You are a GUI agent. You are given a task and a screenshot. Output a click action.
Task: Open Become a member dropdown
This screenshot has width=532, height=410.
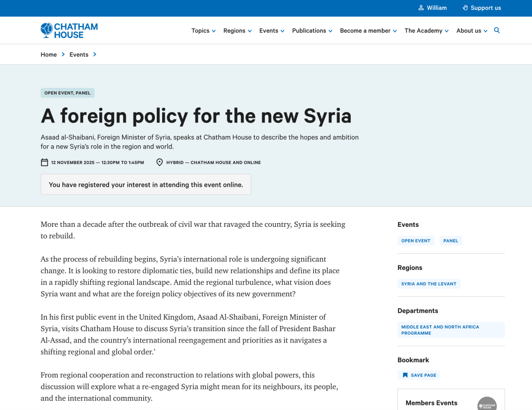pos(368,31)
